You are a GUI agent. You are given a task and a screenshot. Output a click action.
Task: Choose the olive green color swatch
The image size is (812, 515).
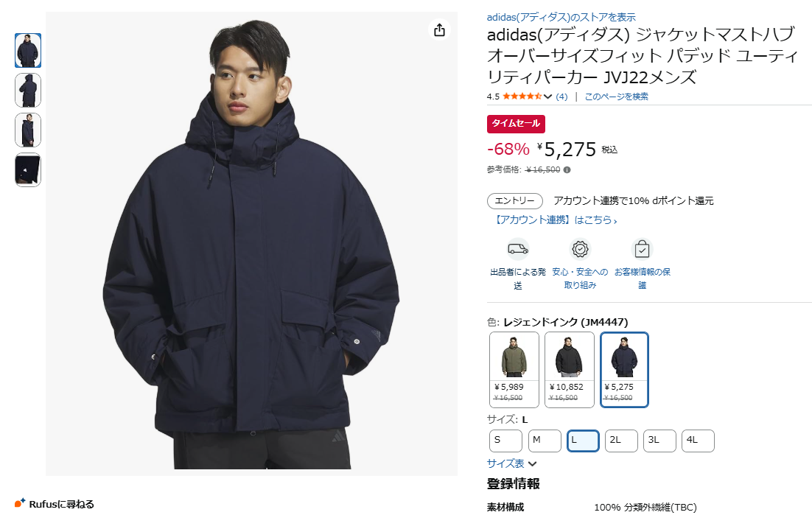point(514,370)
